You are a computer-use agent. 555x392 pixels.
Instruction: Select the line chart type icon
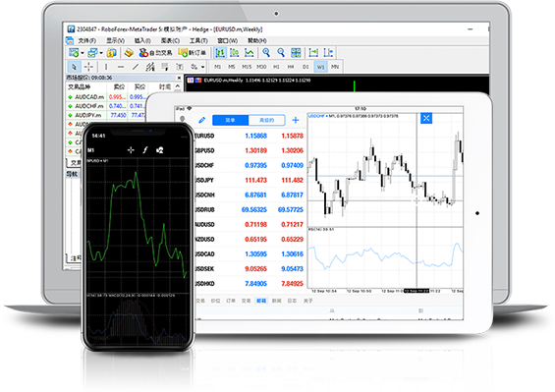pyautogui.click(x=250, y=53)
